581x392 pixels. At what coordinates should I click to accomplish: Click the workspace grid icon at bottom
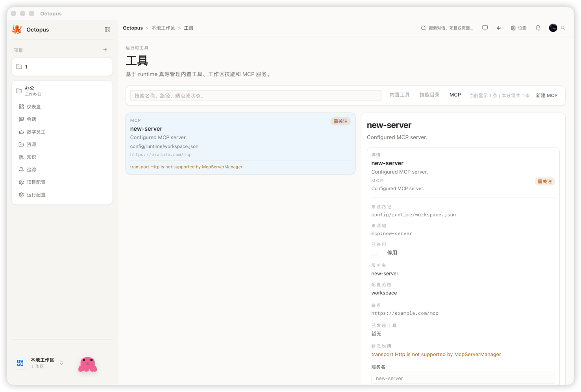pyautogui.click(x=20, y=363)
